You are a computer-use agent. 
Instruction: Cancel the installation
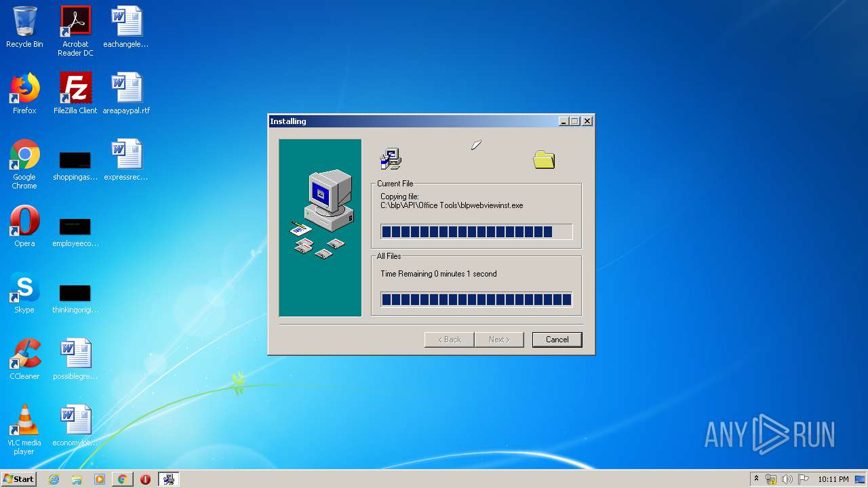557,340
